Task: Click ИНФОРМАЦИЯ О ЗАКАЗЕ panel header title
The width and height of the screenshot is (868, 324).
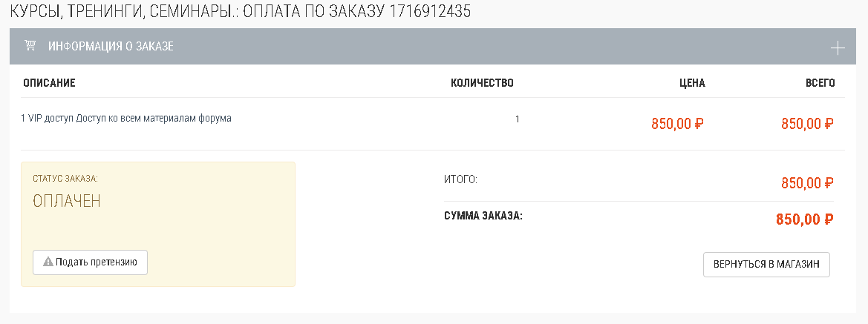Action: tap(111, 47)
